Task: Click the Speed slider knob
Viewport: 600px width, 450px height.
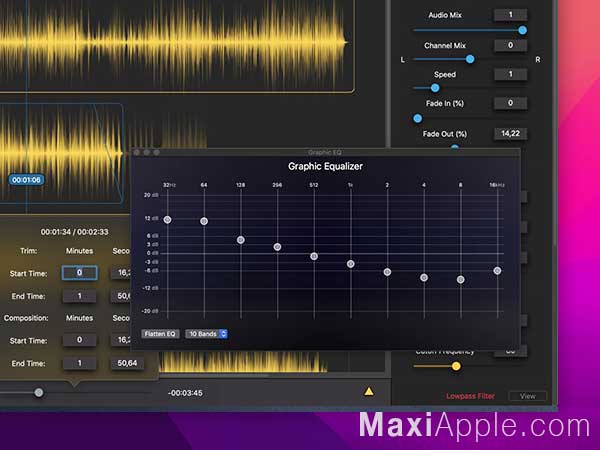Action: tap(435, 88)
